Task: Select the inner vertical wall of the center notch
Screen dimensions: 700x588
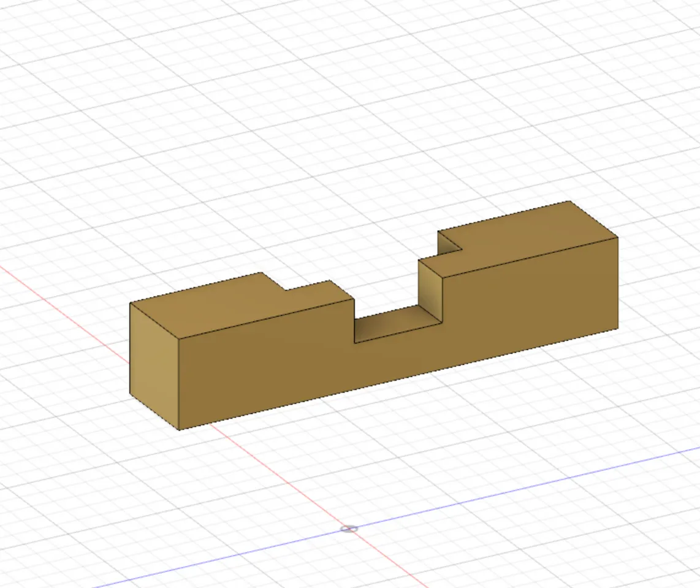Action: tap(430, 290)
